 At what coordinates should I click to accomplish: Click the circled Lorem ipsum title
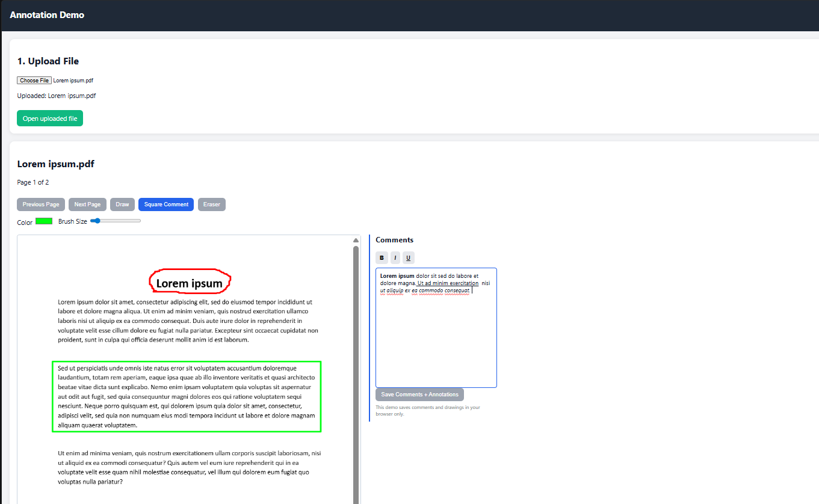tap(190, 283)
